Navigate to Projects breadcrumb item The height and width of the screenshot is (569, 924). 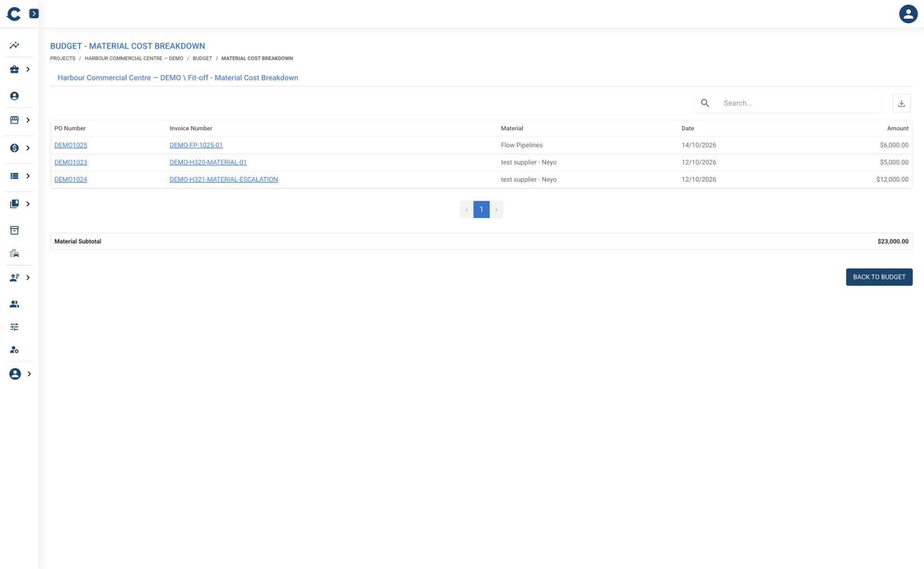coord(63,58)
